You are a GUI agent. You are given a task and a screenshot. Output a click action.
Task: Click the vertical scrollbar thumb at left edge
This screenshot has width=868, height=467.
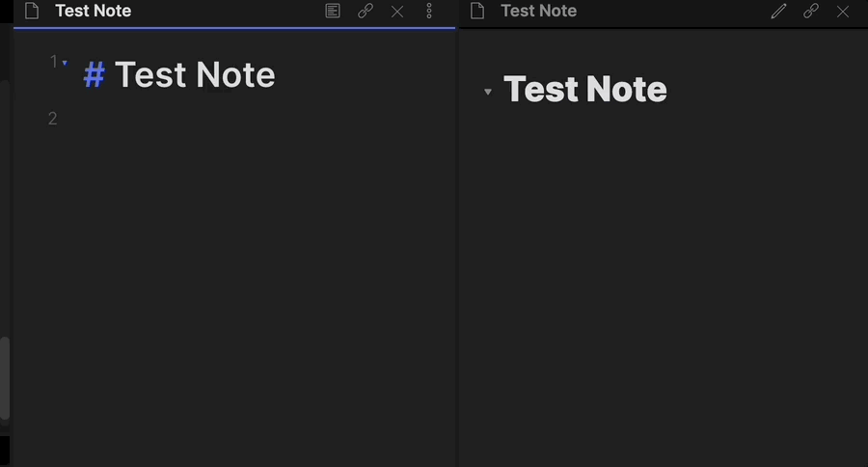[x=5, y=378]
